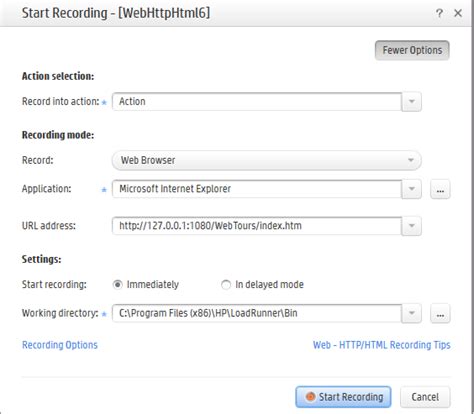Select the In delayed mode radio button

(226, 285)
